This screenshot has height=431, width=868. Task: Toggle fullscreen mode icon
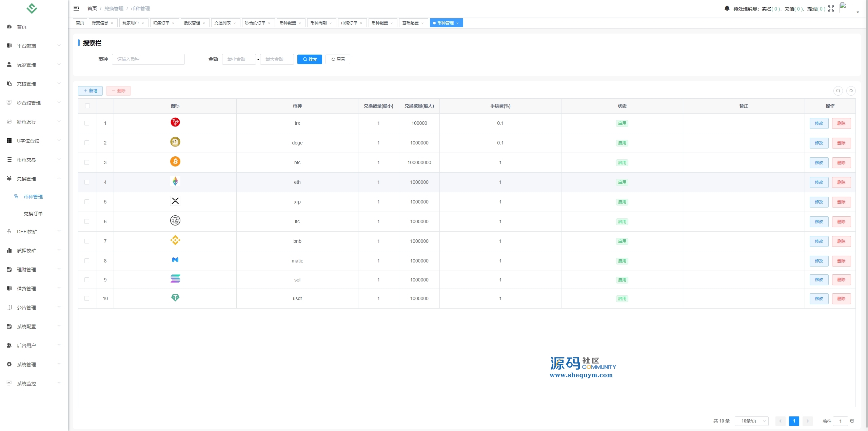pyautogui.click(x=831, y=8)
